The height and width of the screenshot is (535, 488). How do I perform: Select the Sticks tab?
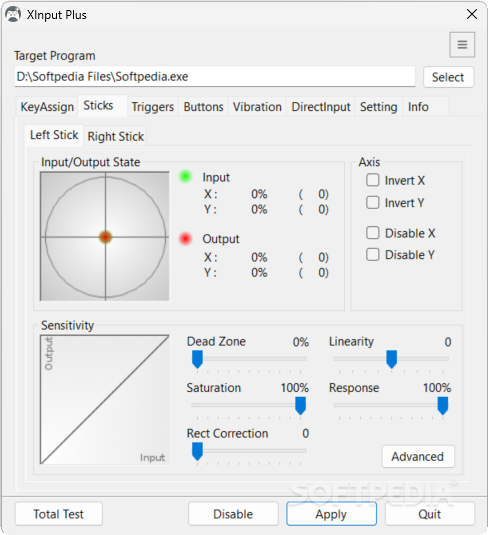click(x=102, y=106)
